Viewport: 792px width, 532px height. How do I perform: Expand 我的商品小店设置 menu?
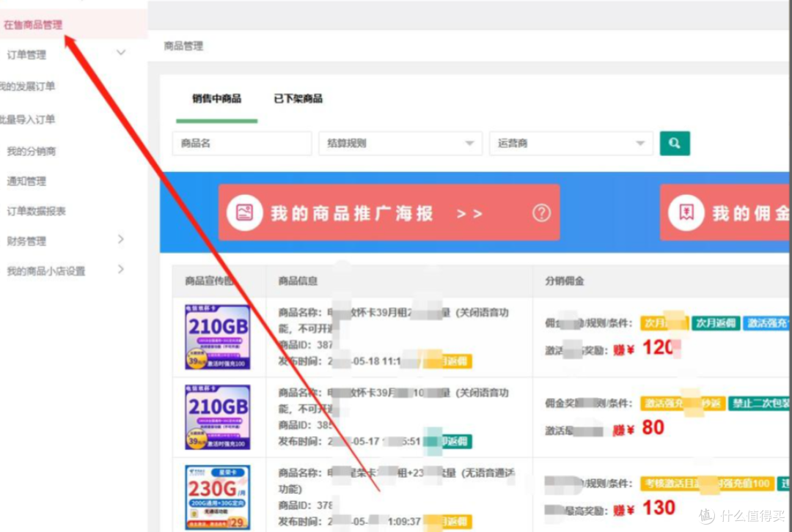(x=46, y=271)
